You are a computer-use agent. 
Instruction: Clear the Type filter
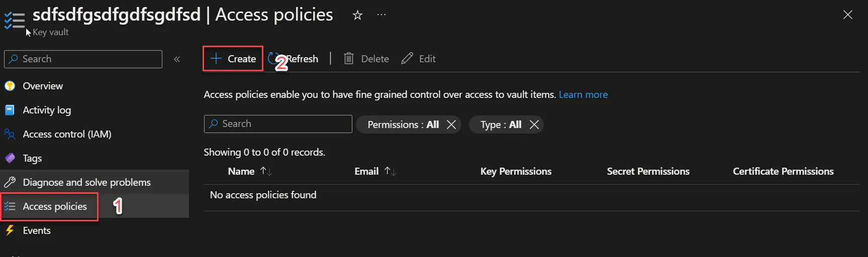point(534,124)
